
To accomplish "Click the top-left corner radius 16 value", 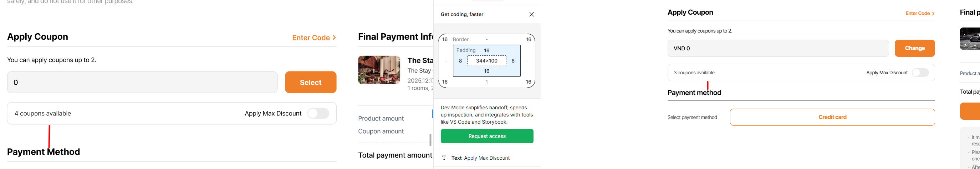I will pyautogui.click(x=445, y=39).
